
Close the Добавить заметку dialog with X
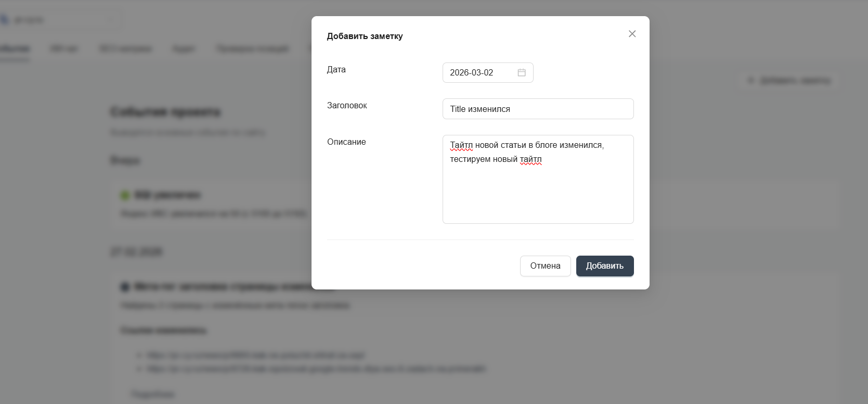(x=632, y=34)
